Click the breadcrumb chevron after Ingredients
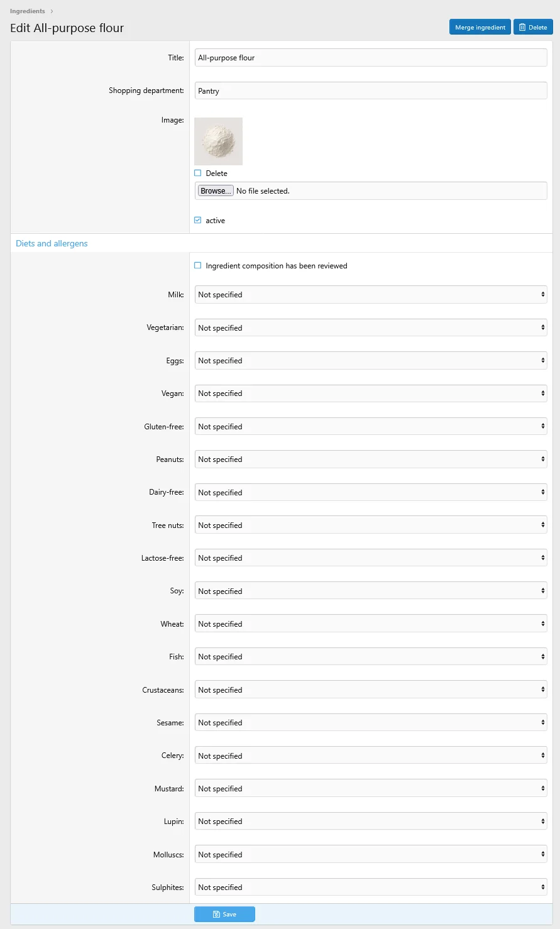 coord(52,11)
